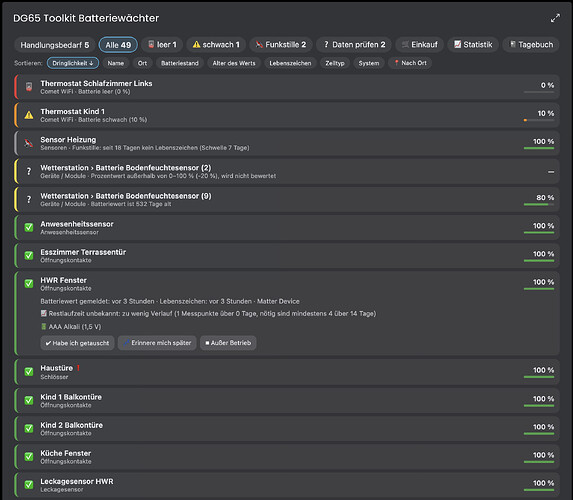Click green check icon of Küche Fenster
Image resolution: width=573 pixels, height=500 pixels.
click(x=29, y=457)
